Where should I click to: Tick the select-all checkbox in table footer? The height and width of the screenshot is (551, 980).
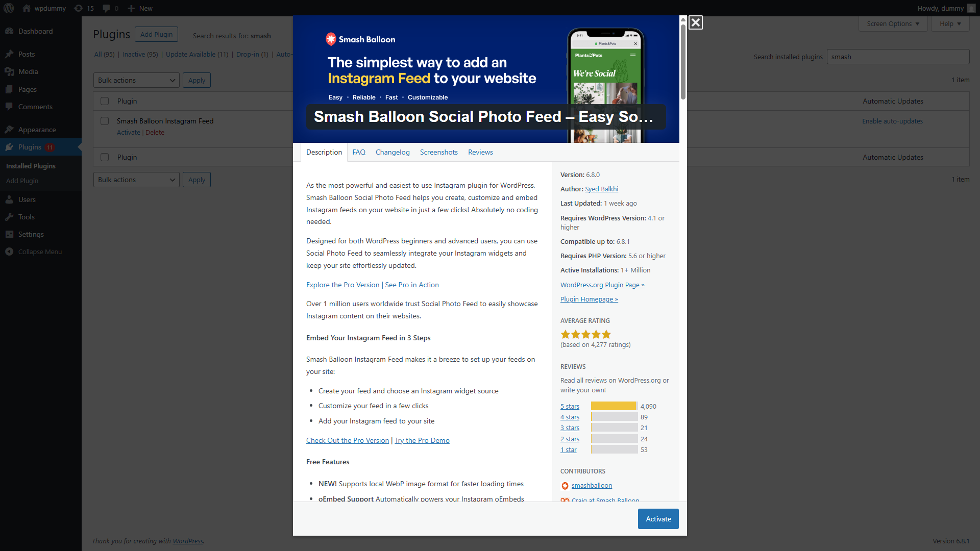pos(105,157)
